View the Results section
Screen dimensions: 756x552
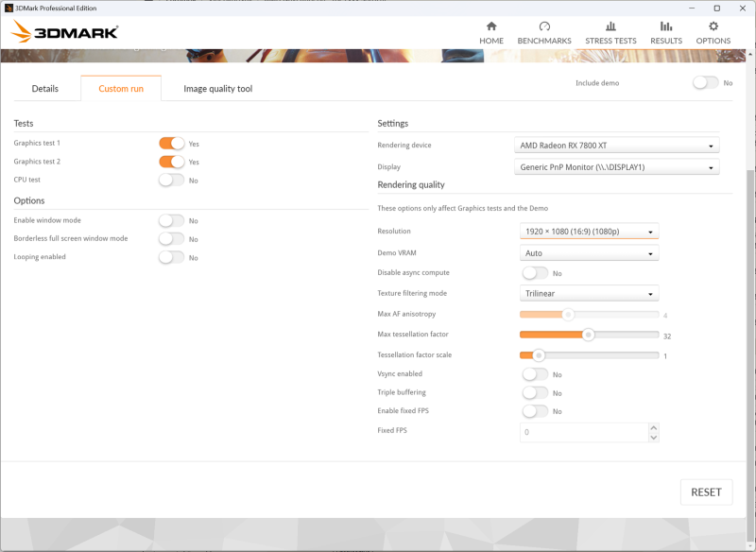(x=666, y=33)
